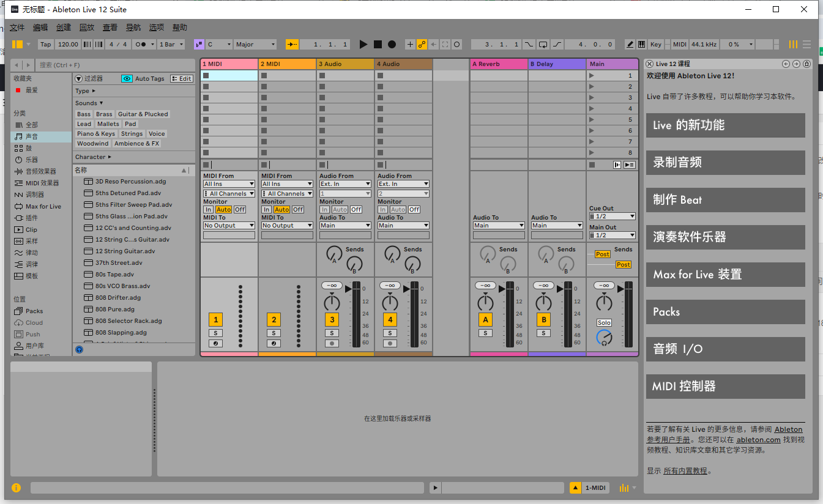Image resolution: width=823 pixels, height=504 pixels.
Task: Toggle Draw Mode pencil icon
Action: pyautogui.click(x=630, y=45)
